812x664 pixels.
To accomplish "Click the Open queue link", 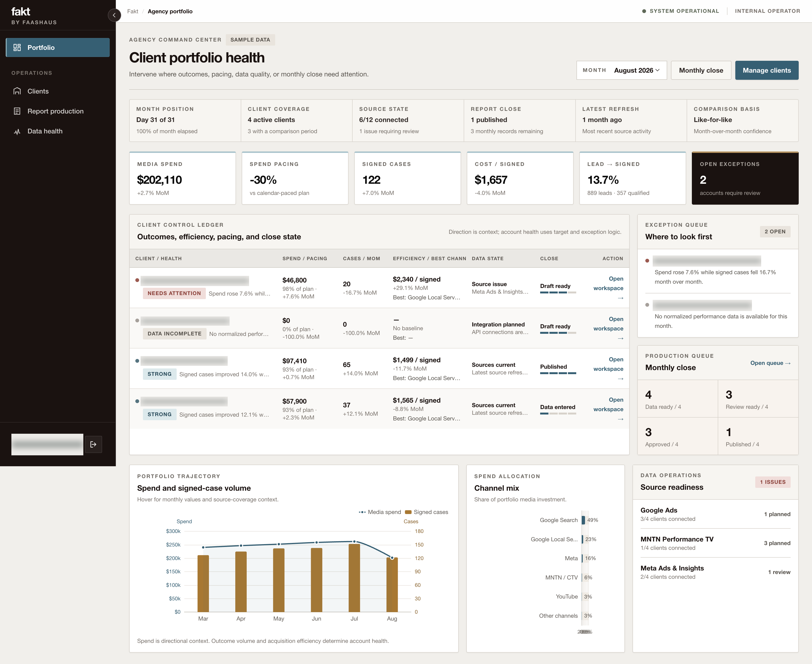I will coord(770,363).
